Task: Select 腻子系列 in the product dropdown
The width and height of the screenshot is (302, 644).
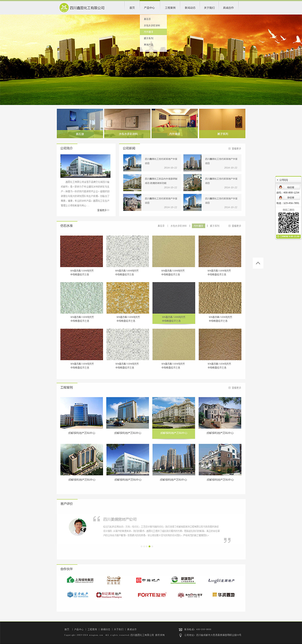Action: (149, 38)
